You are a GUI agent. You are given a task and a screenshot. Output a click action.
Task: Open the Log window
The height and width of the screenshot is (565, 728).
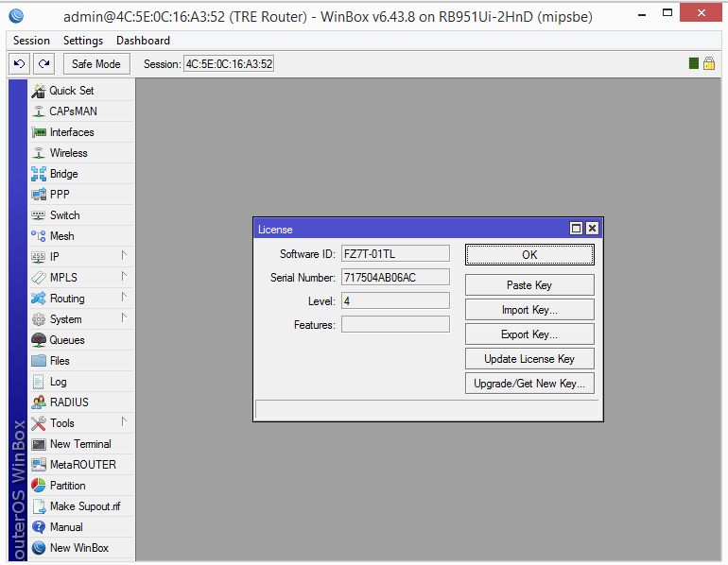tap(81, 382)
